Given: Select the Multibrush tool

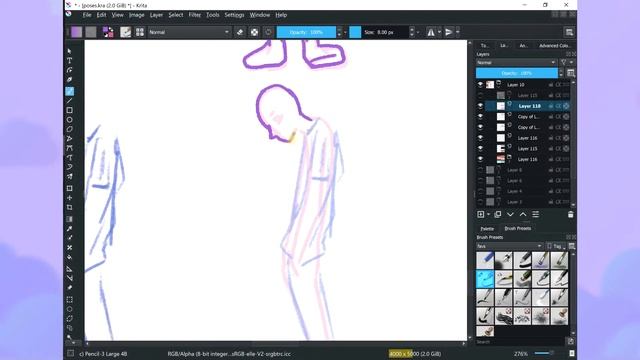Looking at the screenshot, I should tap(69, 176).
